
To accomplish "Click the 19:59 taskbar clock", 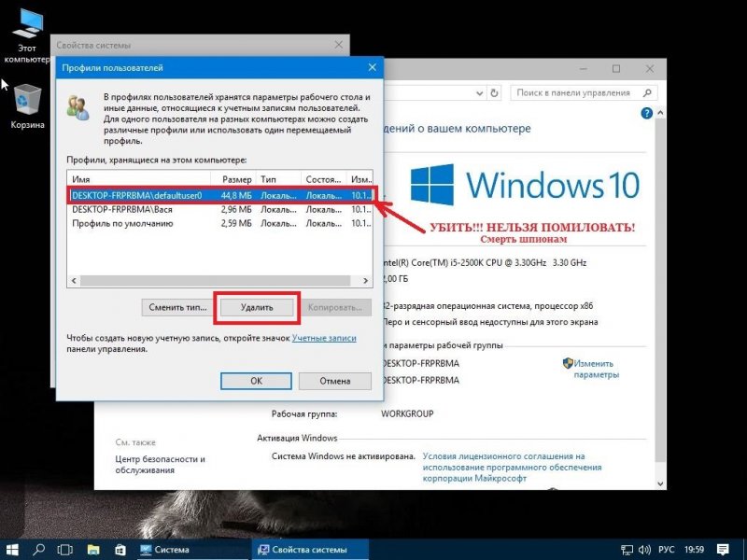I will [694, 550].
